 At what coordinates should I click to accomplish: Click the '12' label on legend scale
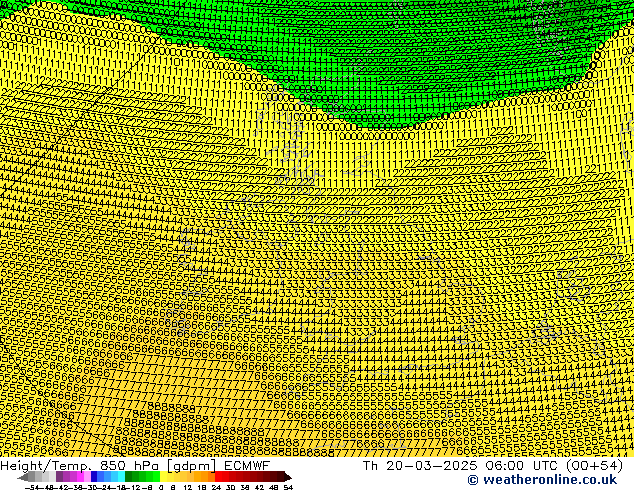(187, 487)
